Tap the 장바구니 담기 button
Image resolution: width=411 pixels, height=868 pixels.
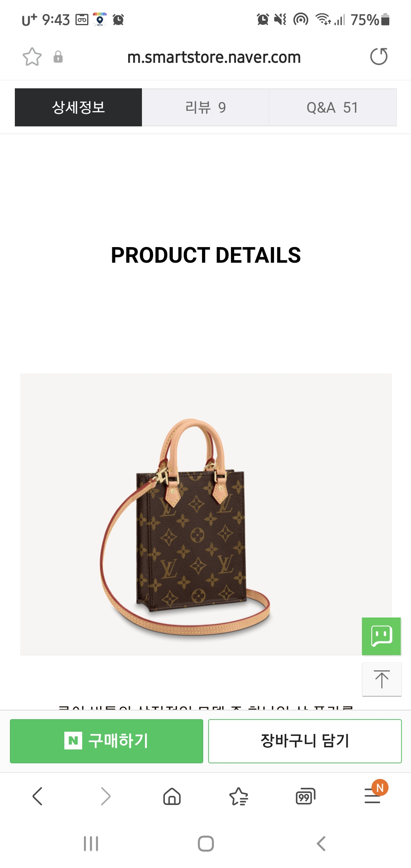point(305,741)
